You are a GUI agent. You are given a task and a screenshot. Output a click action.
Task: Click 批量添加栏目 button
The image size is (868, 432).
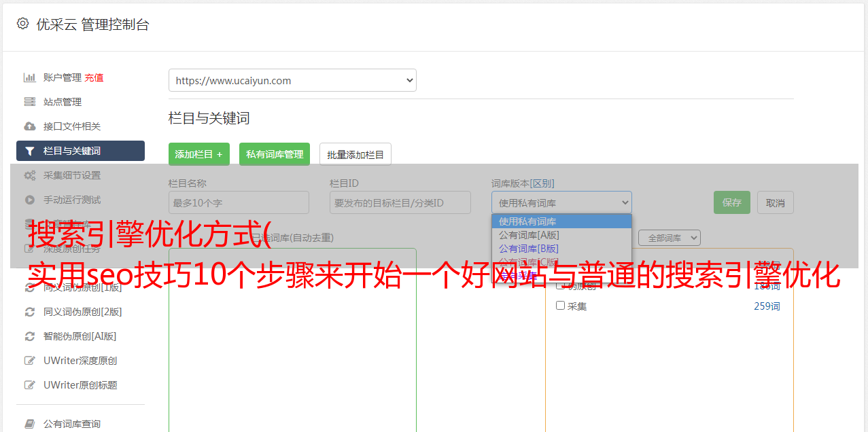click(355, 154)
